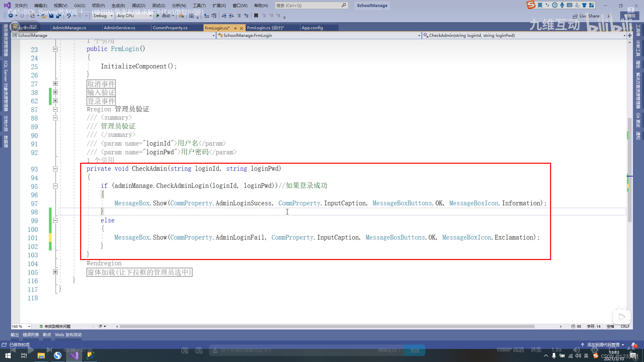Screen dimensions: 644x362
Task: Toggle a bookmark with bookmark icon
Action: pos(256,16)
